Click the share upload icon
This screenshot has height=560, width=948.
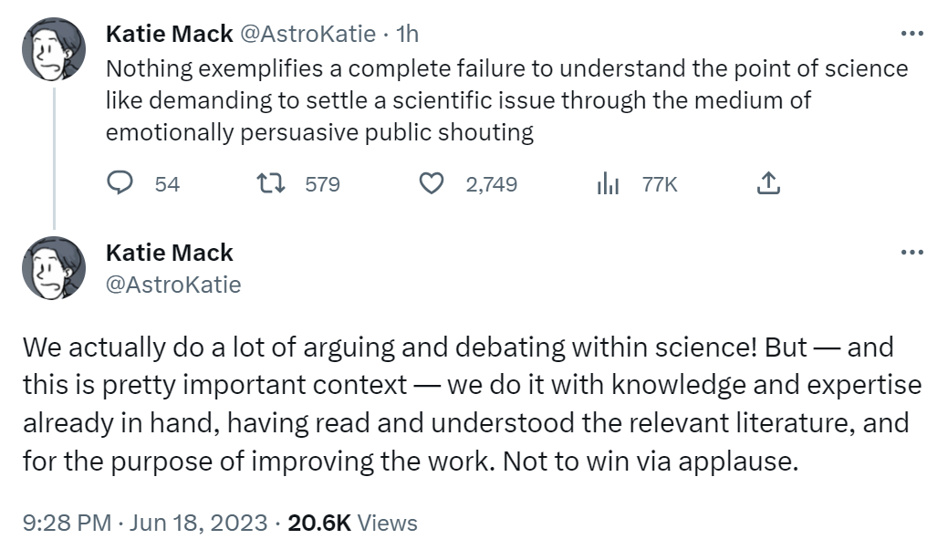pyautogui.click(x=768, y=183)
